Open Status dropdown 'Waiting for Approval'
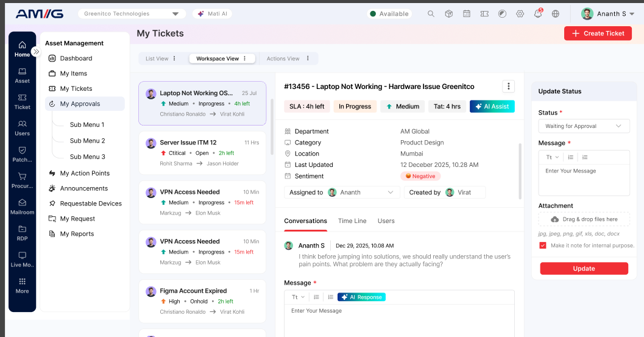 tap(584, 126)
